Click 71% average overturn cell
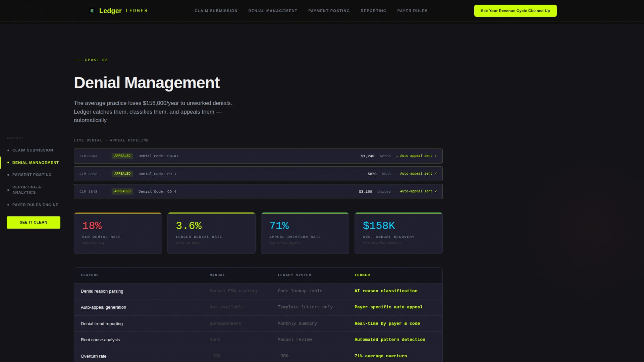The height and width of the screenshot is (362, 644). pos(381,356)
